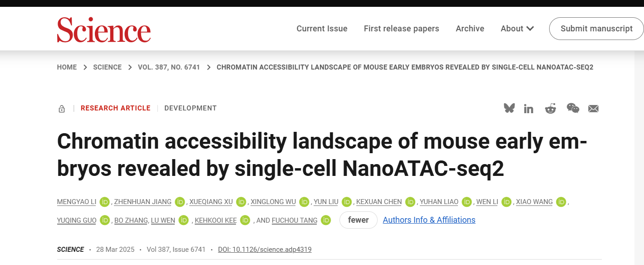Share article via WeChat icon

(x=573, y=108)
